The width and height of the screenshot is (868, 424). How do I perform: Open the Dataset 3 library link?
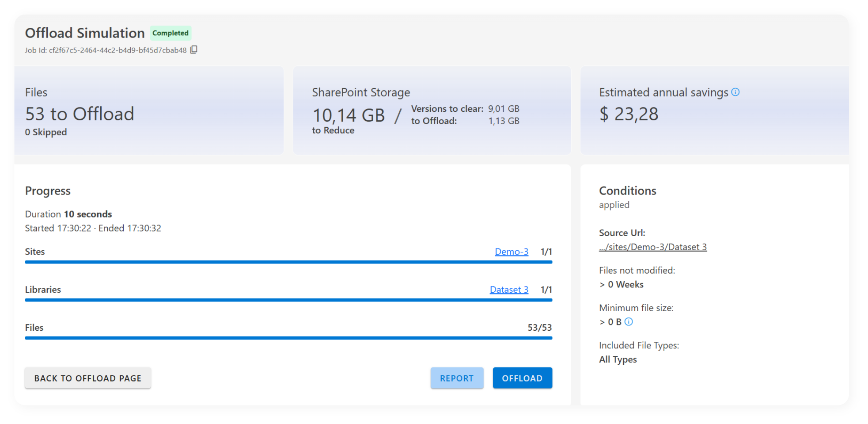pos(508,290)
